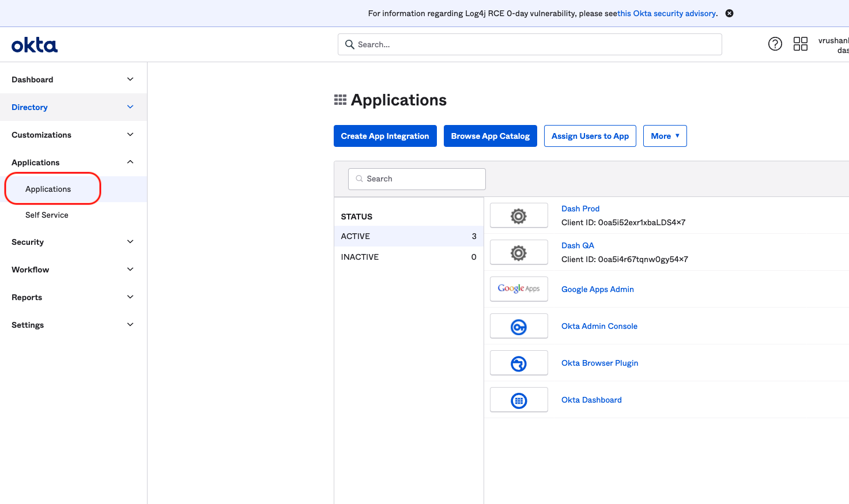Open the More dropdown button

coord(665,136)
